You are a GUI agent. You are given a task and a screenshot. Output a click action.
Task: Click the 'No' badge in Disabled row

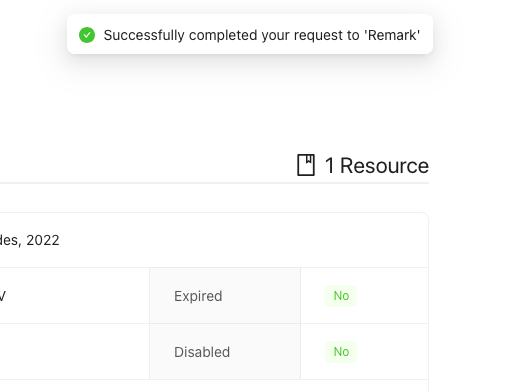click(341, 352)
